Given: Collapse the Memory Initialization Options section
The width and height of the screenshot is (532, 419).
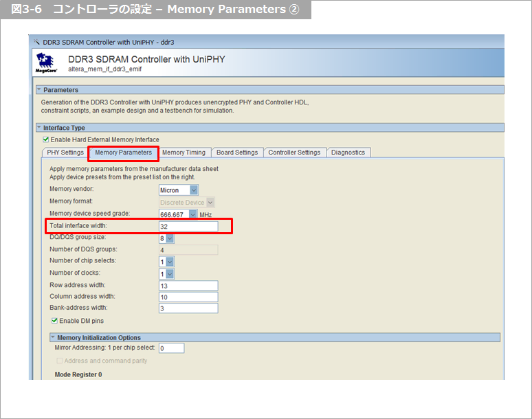Looking at the screenshot, I should [53, 337].
